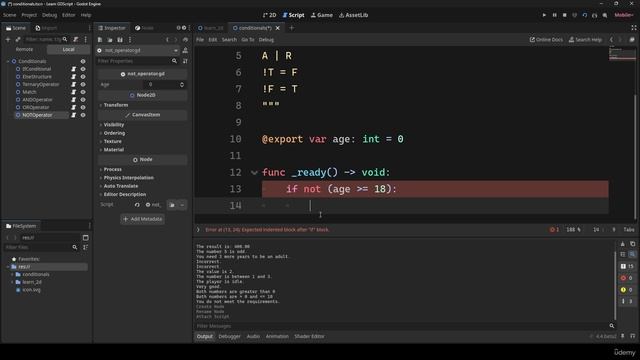Screen dimensions: 640x360
Task: Collapse the _ready function fold arrow
Action: click(254, 173)
